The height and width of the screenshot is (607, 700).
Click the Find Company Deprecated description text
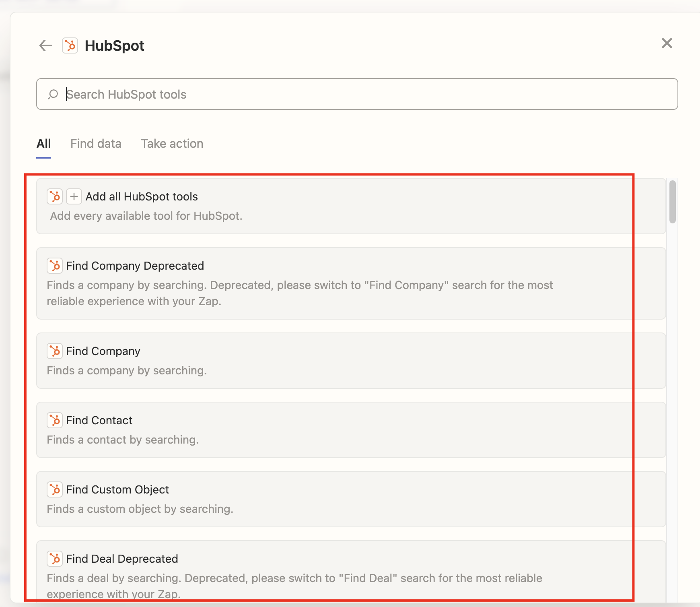[300, 293]
